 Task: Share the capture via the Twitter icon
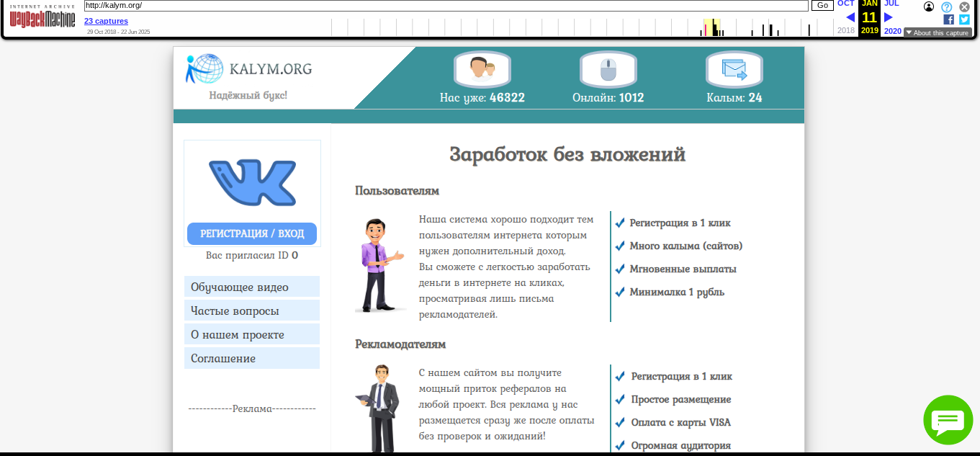point(963,19)
